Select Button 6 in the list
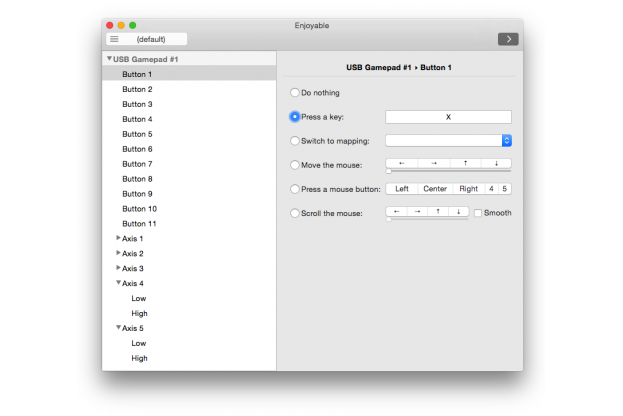The width and height of the screenshot is (623, 416). click(189, 149)
